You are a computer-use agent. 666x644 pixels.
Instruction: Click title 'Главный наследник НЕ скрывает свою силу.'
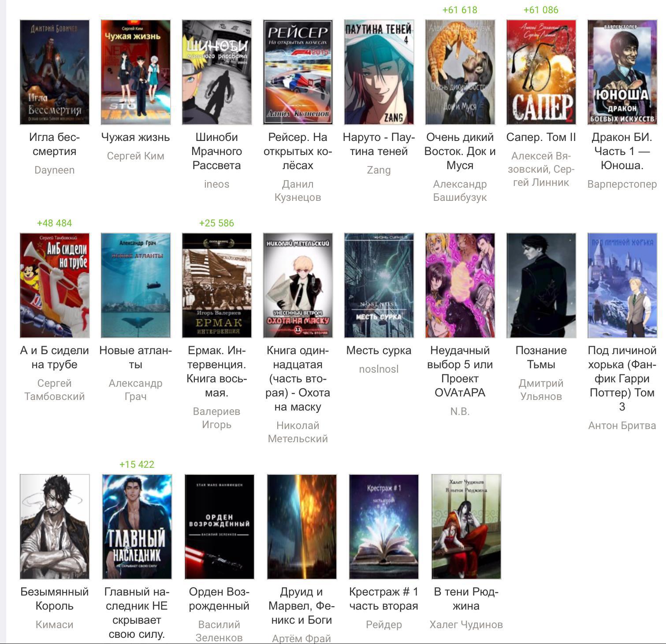pos(137,613)
